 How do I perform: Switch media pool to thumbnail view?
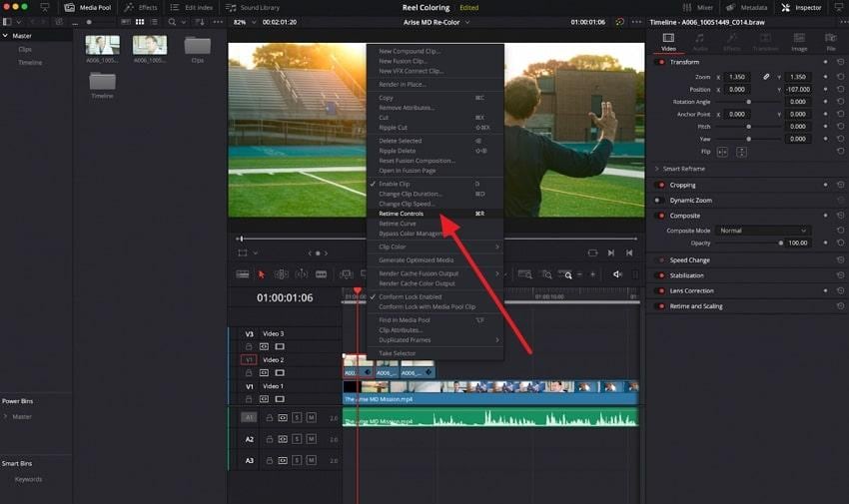[x=140, y=22]
